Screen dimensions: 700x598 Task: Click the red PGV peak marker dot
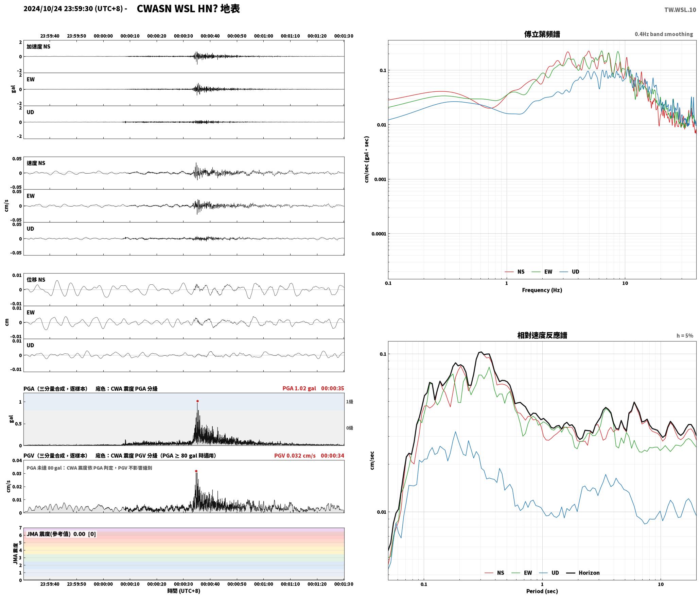(x=196, y=471)
